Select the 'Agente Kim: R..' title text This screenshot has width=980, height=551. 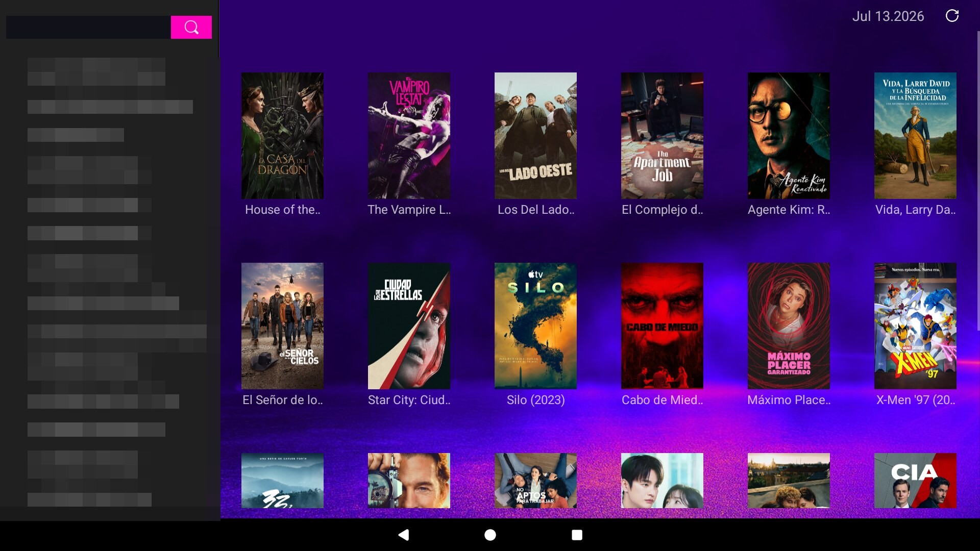click(789, 210)
